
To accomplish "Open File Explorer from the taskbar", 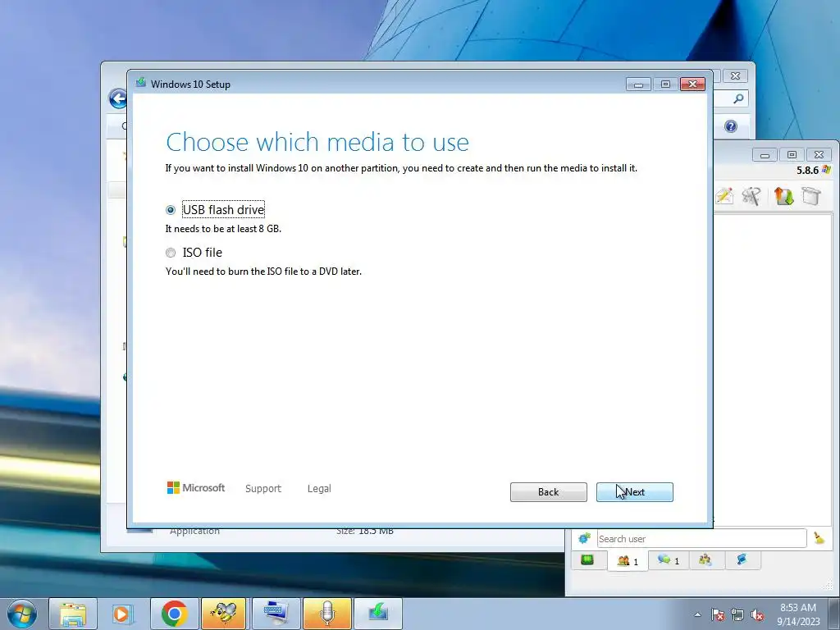I will (73, 614).
